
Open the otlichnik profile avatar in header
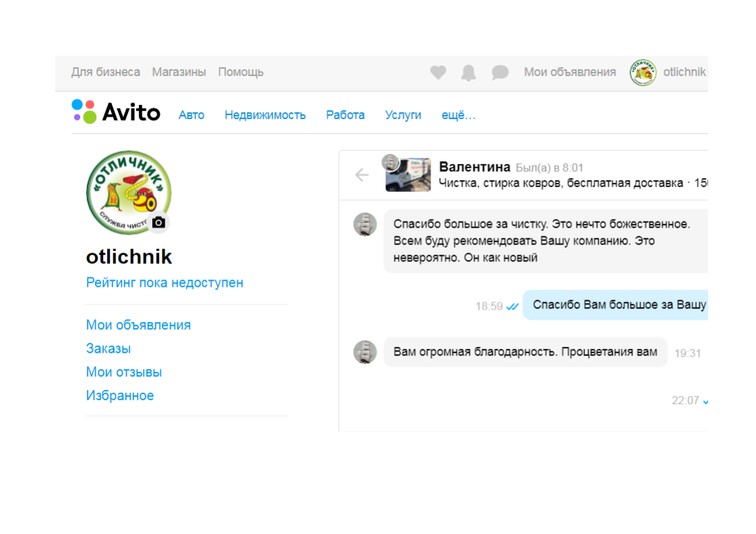click(x=643, y=72)
